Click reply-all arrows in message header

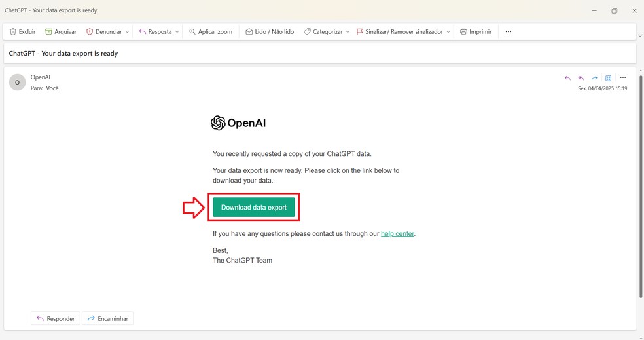[x=581, y=78]
